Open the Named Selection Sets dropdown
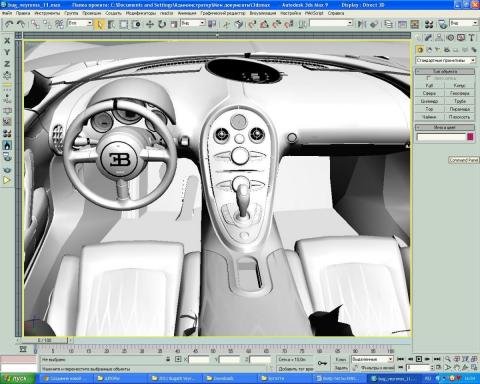Image resolution: width=480 pixels, height=384 pixels. tap(331, 23)
